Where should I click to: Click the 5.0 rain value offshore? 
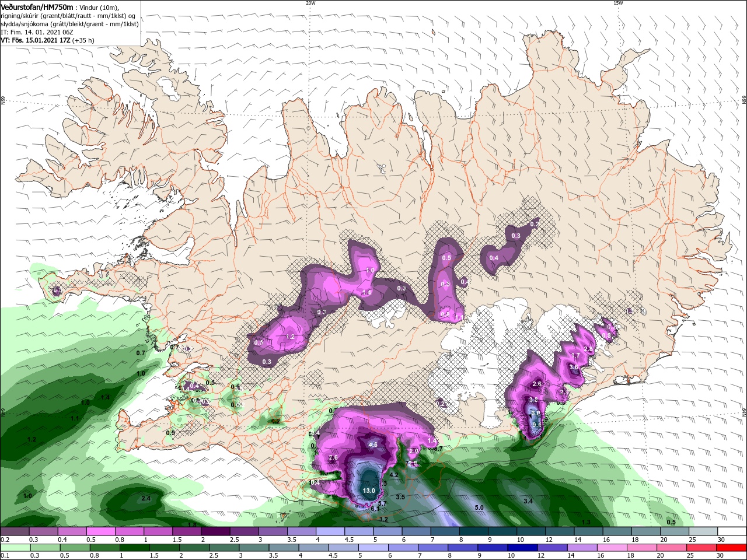479,508
